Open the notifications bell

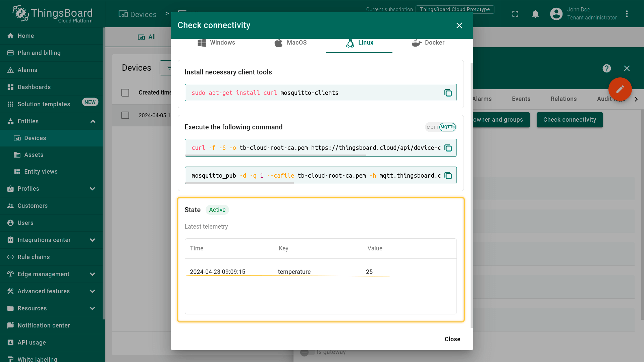(x=535, y=14)
